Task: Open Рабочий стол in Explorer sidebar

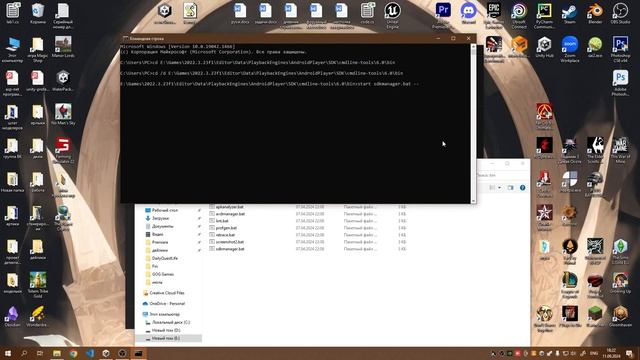Action: tap(165, 210)
